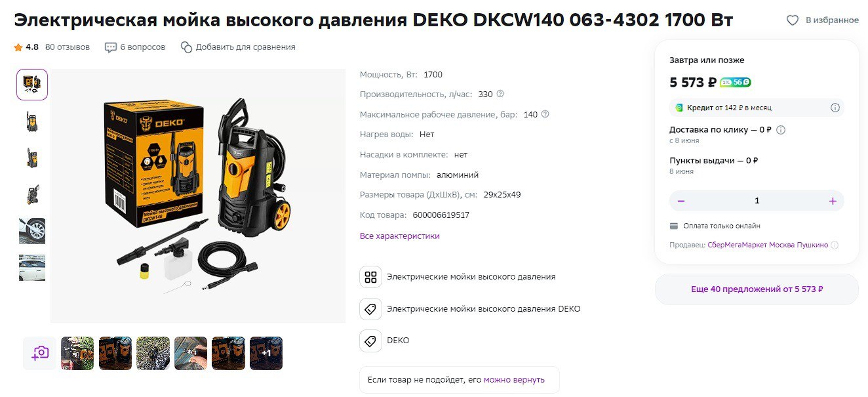
Task: Select the car wheel washing thumbnail
Action: (x=32, y=231)
